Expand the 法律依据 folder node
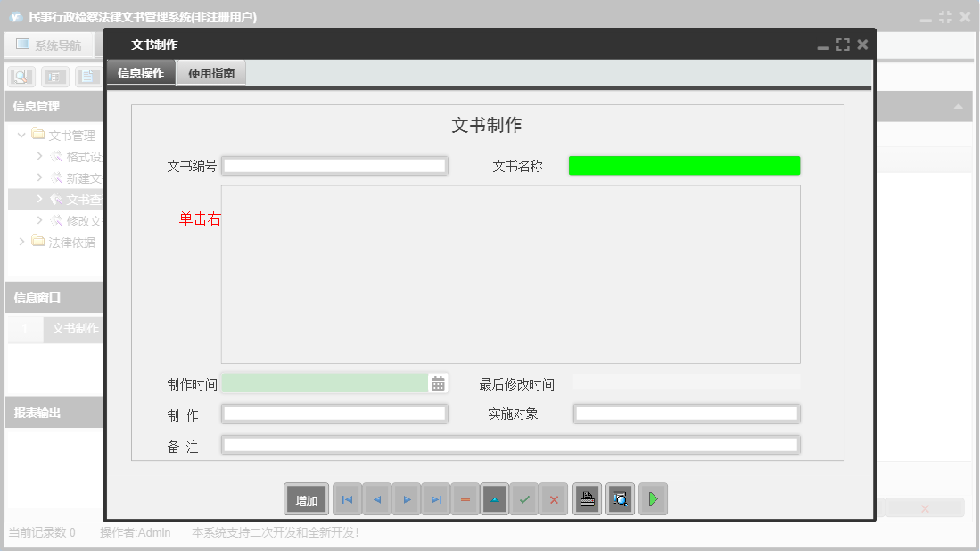The width and height of the screenshot is (980, 551). [21, 242]
